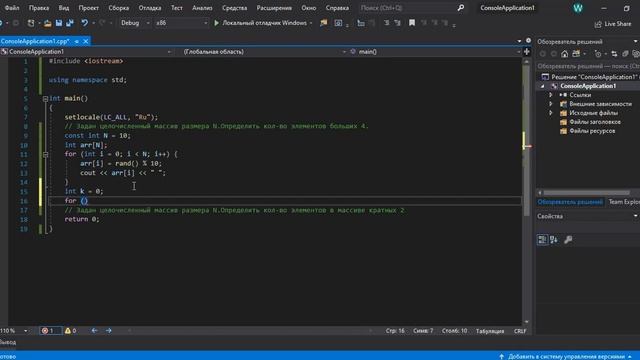Switch Properties panel to categorized view

pyautogui.click(x=542, y=240)
